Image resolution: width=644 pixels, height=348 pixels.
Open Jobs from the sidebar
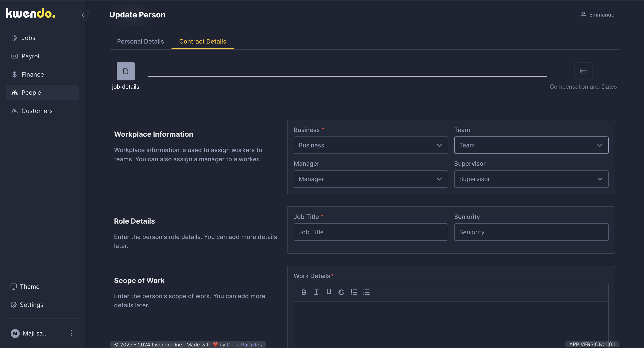(42, 38)
